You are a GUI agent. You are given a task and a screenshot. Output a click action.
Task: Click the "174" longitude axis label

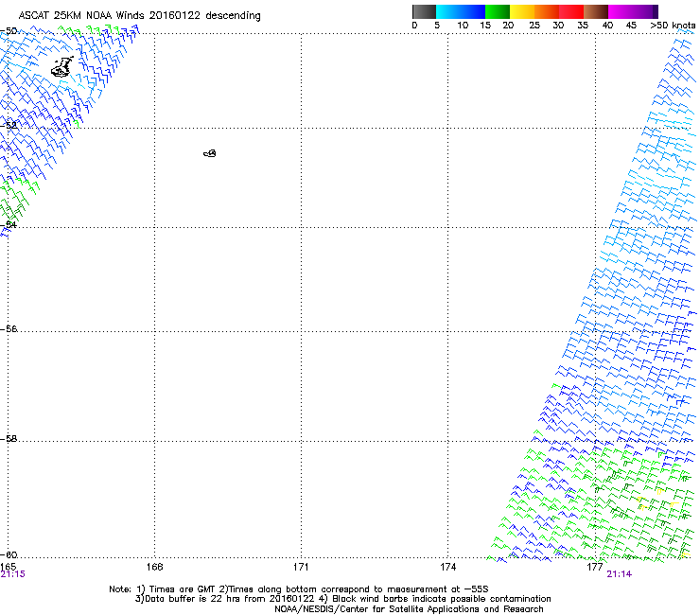(x=447, y=567)
